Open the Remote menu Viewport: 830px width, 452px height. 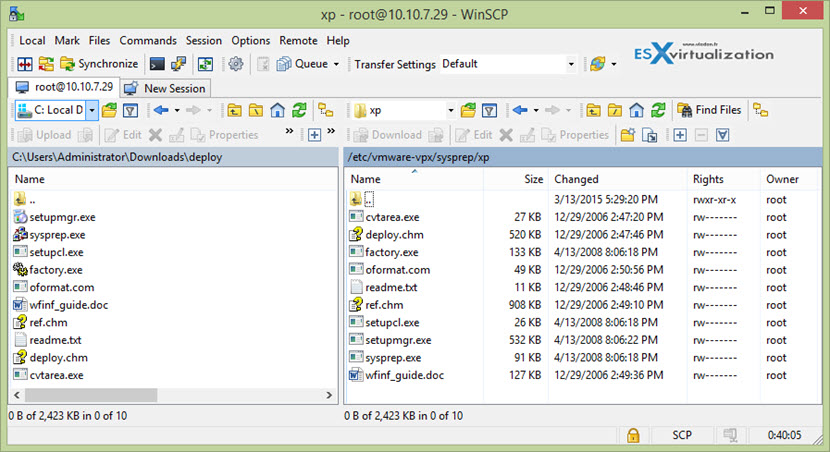(x=298, y=41)
